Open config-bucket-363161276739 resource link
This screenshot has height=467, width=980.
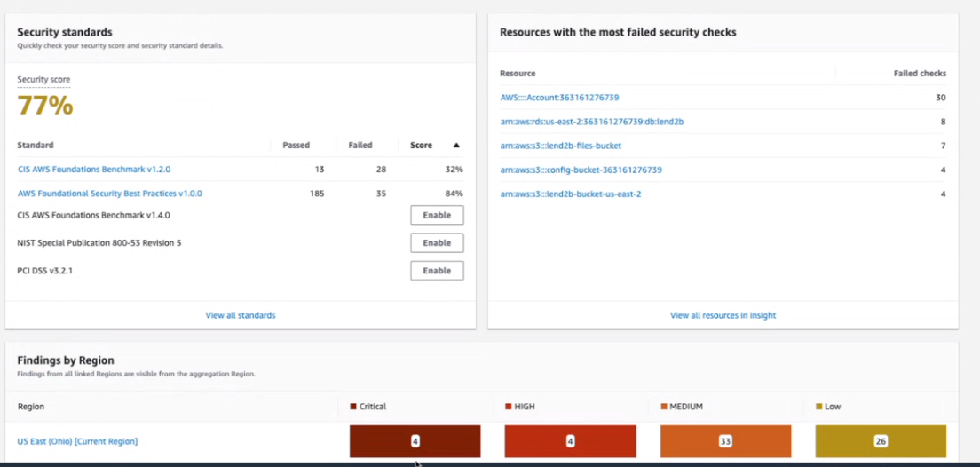click(x=581, y=170)
